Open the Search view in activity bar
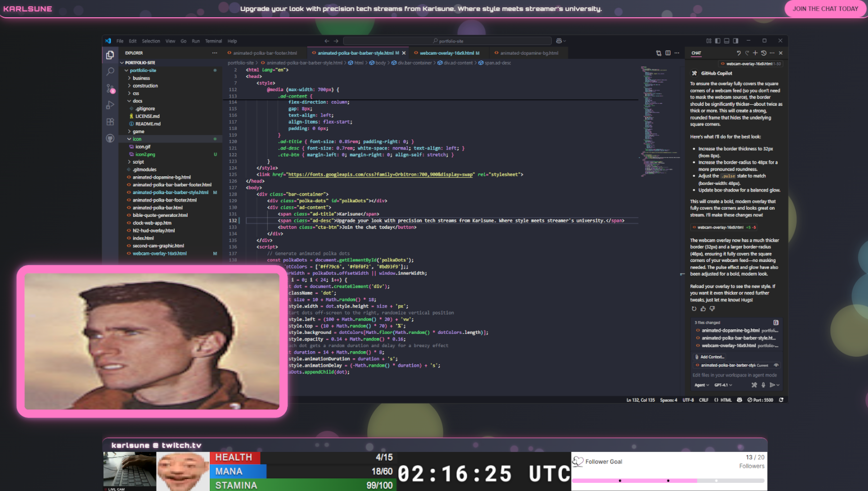 tap(110, 72)
